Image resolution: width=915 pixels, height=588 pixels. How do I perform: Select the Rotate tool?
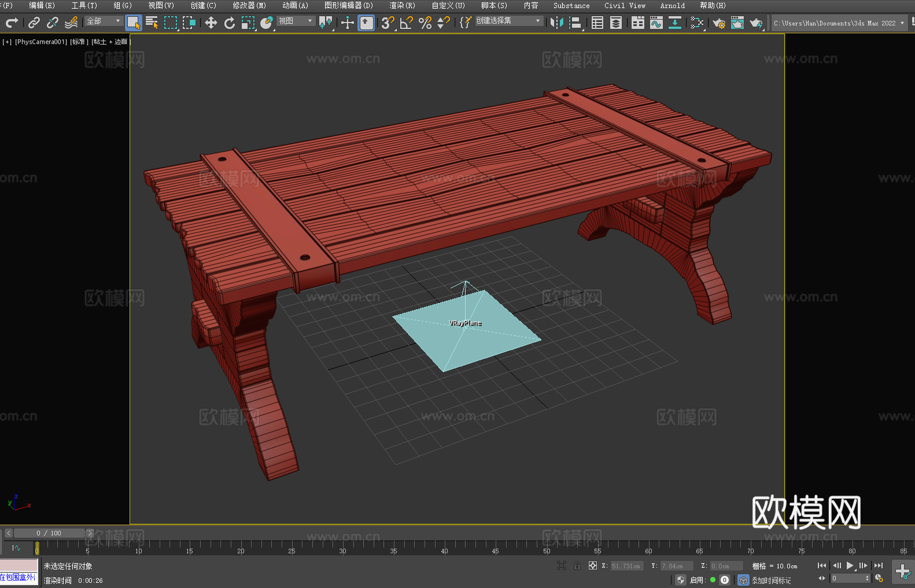click(x=230, y=23)
